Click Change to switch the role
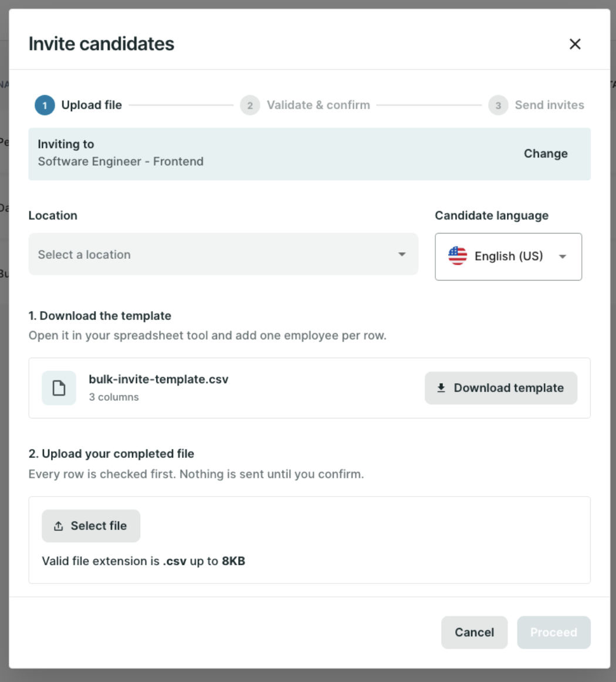Viewport: 616px width, 682px height. pyautogui.click(x=546, y=154)
